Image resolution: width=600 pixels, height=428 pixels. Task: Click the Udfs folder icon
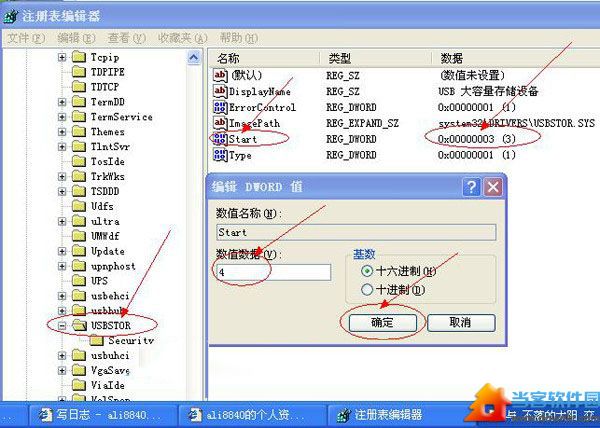tap(79, 206)
